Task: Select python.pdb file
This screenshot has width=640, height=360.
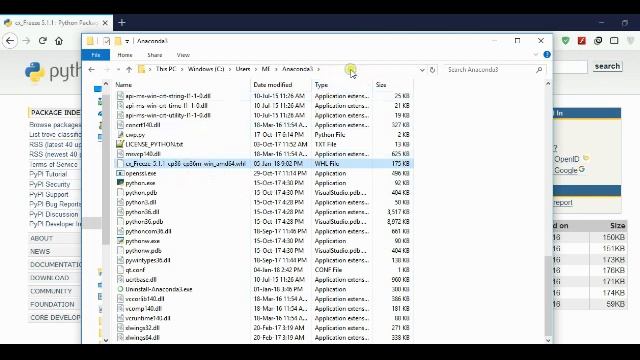Action: pyautogui.click(x=141, y=193)
